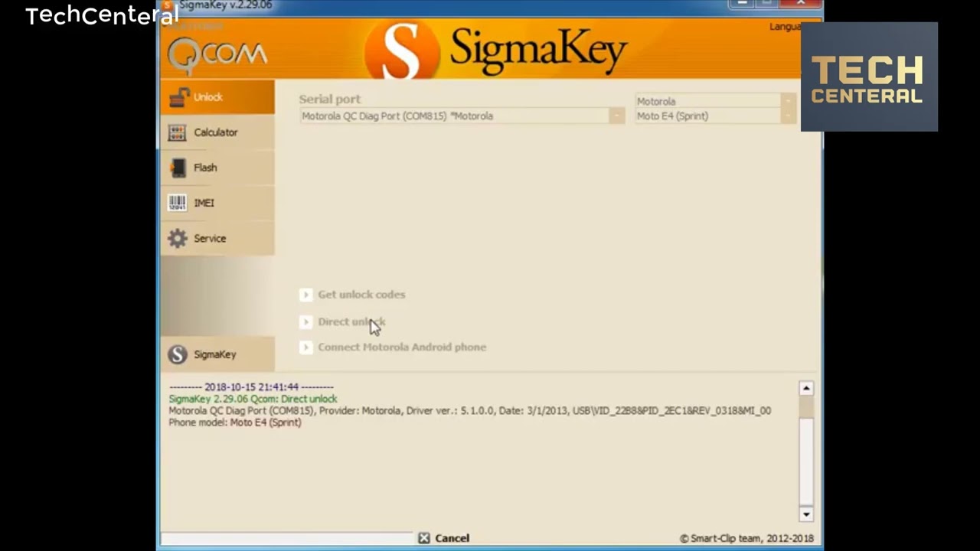Screen dimensions: 980x551
Task: Click the log scroll up arrow
Action: (806, 388)
